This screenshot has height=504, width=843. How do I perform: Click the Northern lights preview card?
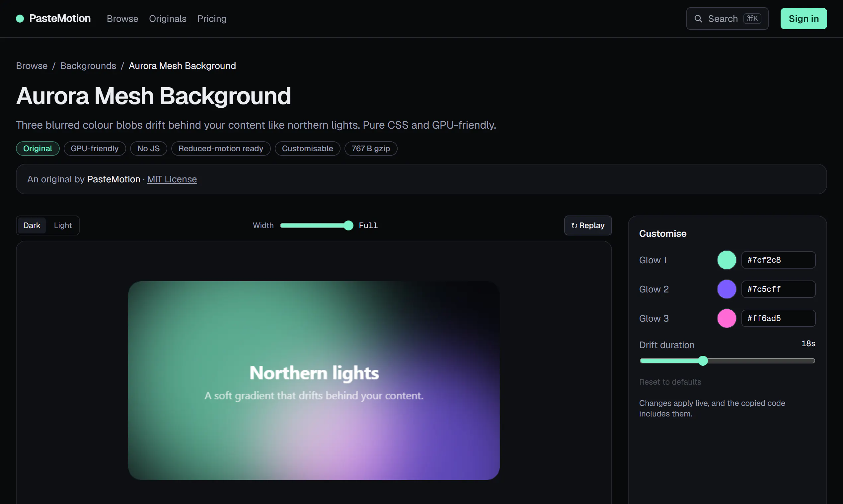point(313,380)
